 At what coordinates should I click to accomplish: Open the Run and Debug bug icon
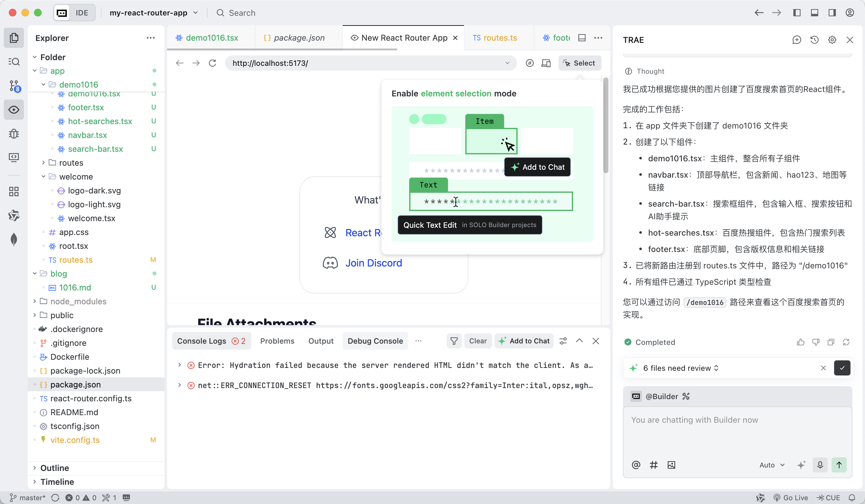(14, 134)
